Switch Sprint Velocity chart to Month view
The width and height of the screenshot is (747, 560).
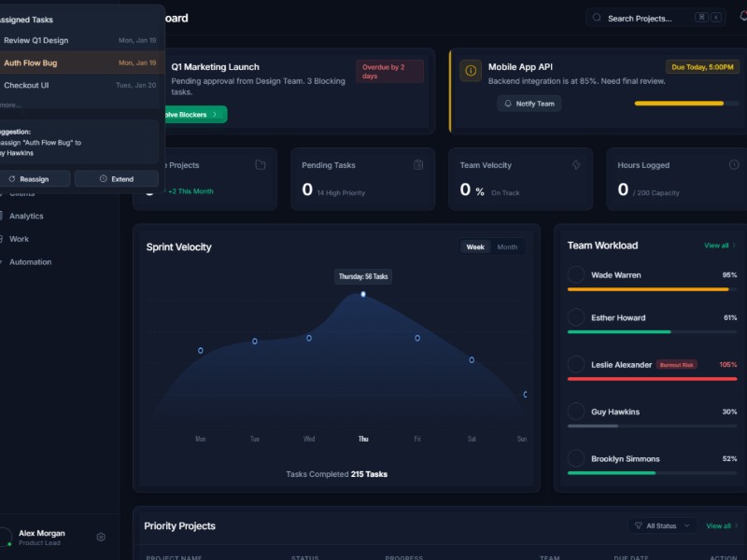click(507, 247)
